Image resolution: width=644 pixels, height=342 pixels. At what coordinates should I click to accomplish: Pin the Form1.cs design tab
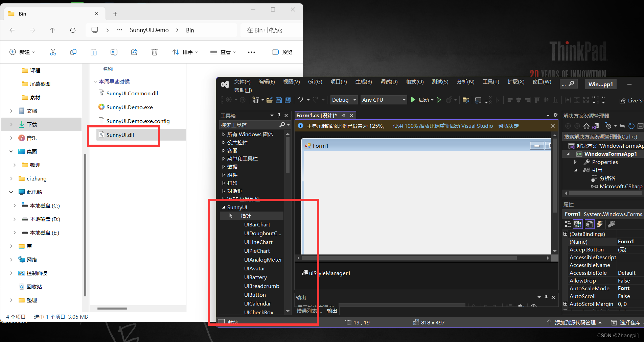click(x=344, y=116)
